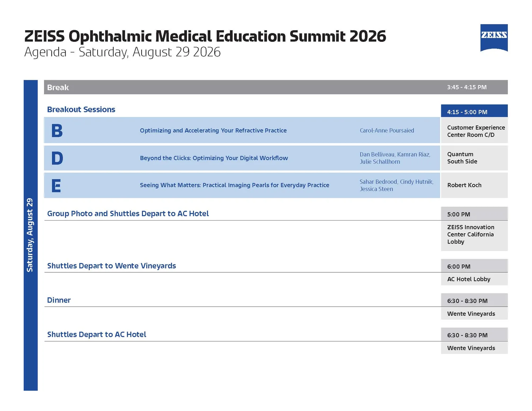The width and height of the screenshot is (532, 411).
Task: Click the room "Customer Experience Center Room C/D"
Action: click(x=476, y=131)
